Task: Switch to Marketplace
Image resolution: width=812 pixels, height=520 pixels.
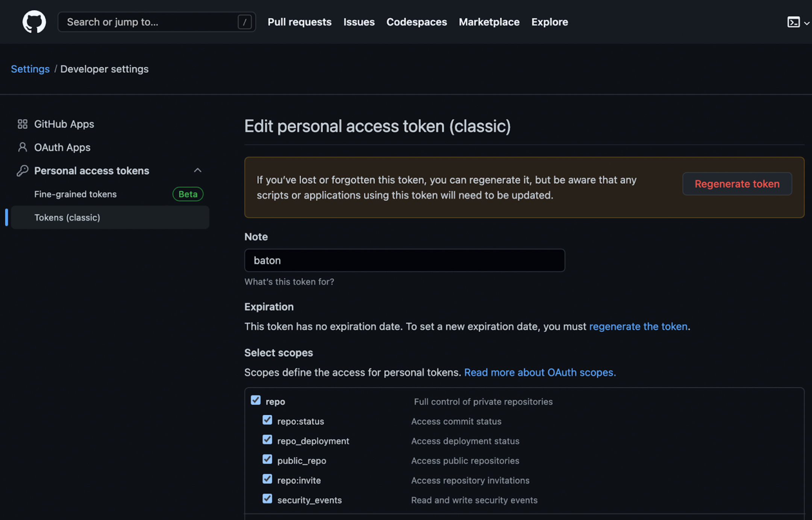Action: (489, 22)
